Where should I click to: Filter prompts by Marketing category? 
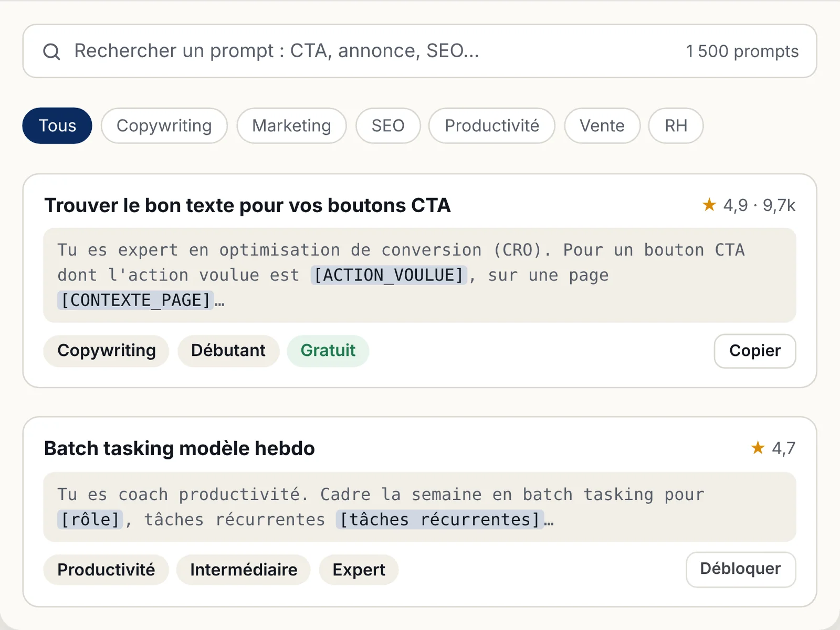[x=291, y=125]
